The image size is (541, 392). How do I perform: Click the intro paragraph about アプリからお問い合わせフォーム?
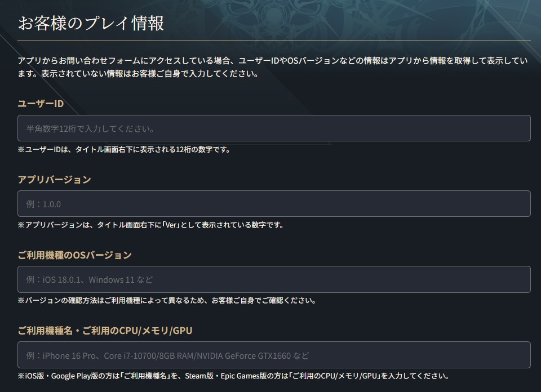(x=273, y=67)
